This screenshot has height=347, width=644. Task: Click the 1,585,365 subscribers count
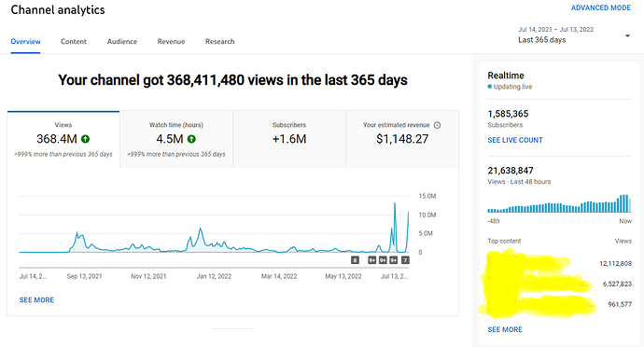pyautogui.click(x=508, y=114)
